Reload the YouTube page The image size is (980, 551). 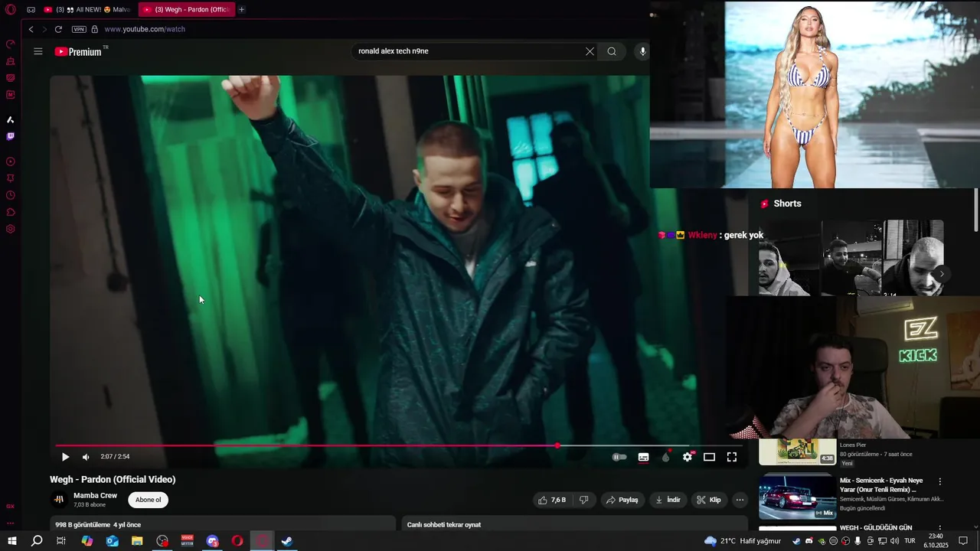(58, 29)
